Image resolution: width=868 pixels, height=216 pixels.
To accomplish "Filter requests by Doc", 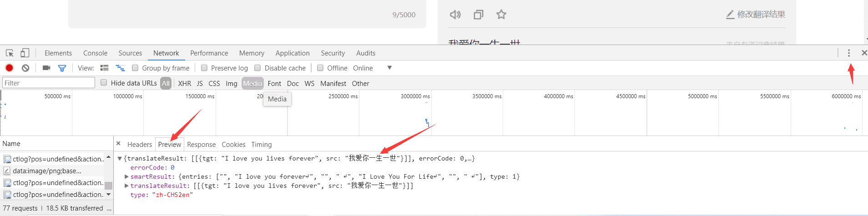I will pyautogui.click(x=293, y=83).
